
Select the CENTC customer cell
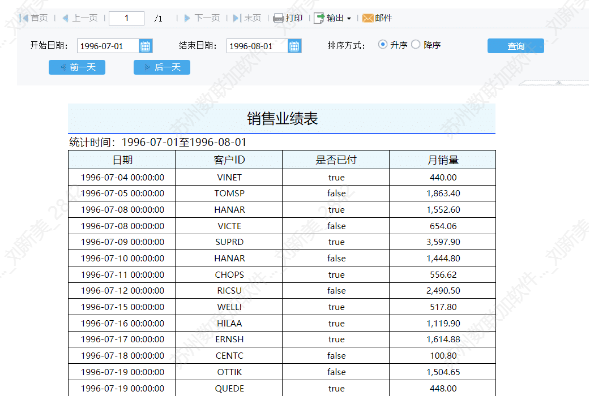(229, 355)
